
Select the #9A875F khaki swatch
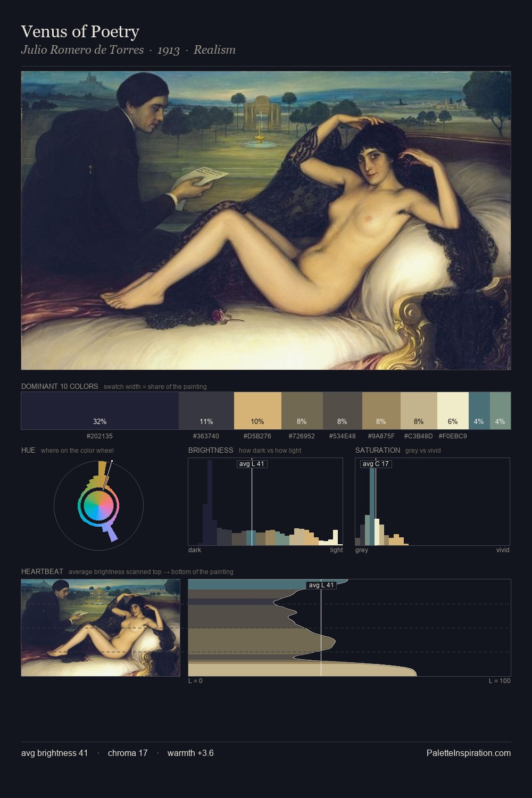pyautogui.click(x=381, y=411)
